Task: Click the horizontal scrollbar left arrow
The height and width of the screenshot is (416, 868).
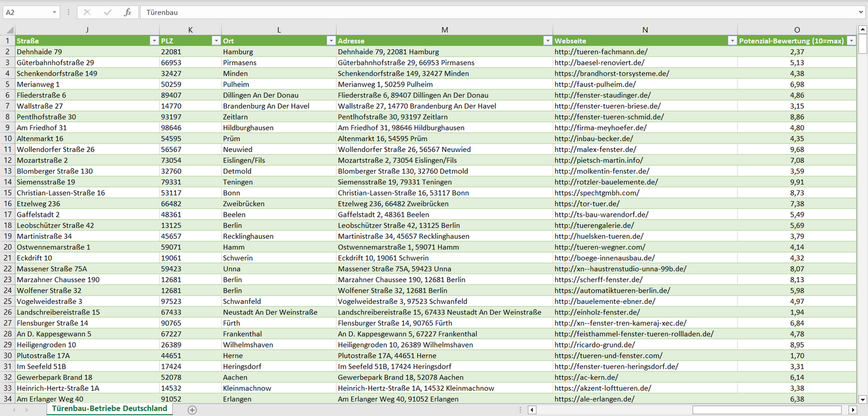Action: pyautogui.click(x=532, y=410)
